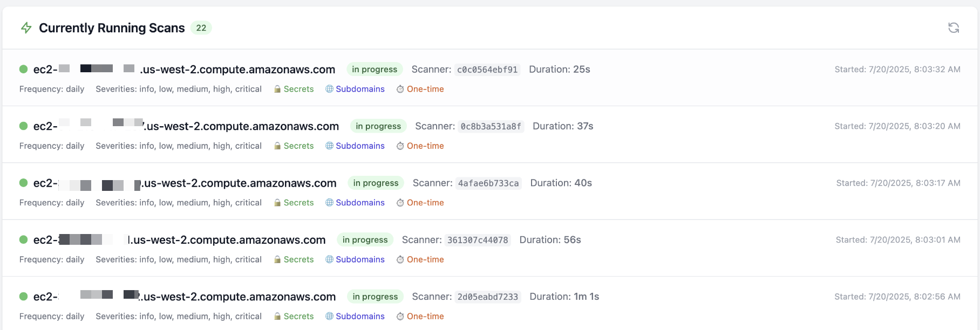Click in progress badge of 1m 1s scan
Screen dimensions: 980x330
[375, 297]
